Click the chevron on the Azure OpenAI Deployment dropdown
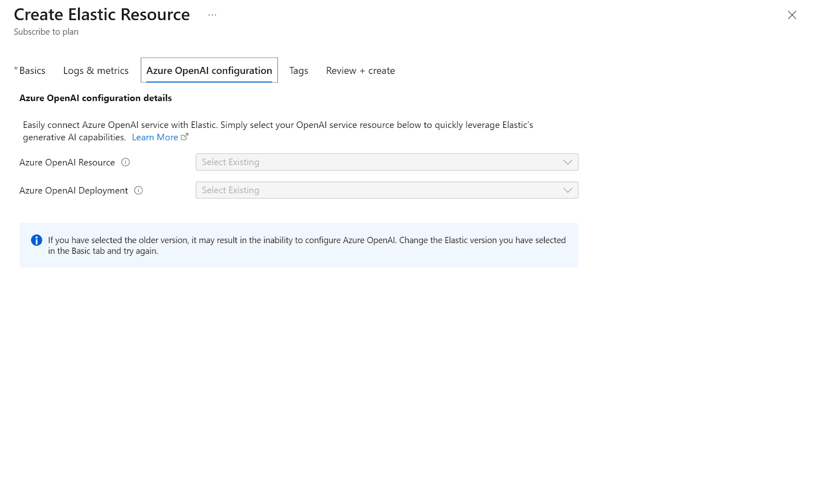 point(568,190)
